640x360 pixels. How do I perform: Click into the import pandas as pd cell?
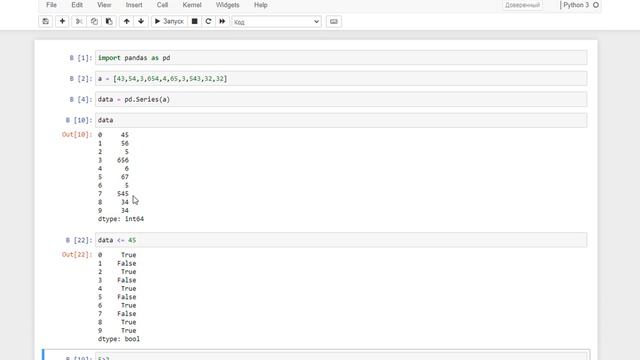[341, 58]
